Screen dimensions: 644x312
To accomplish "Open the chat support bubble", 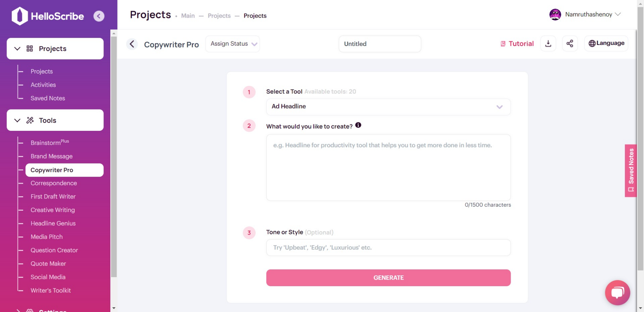I will click(x=617, y=292).
